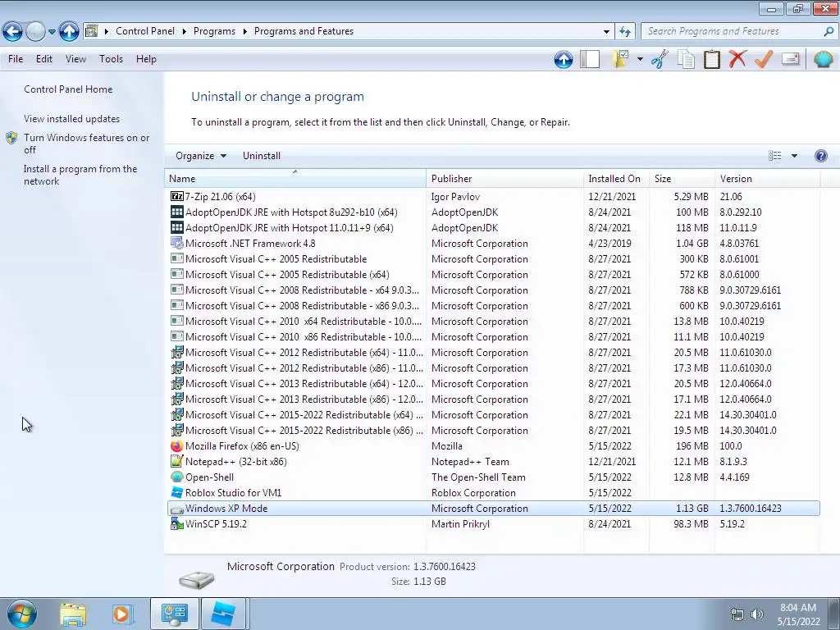This screenshot has width=840, height=630.
Task: Click the blue Up toolbar icon
Action: coord(563,59)
